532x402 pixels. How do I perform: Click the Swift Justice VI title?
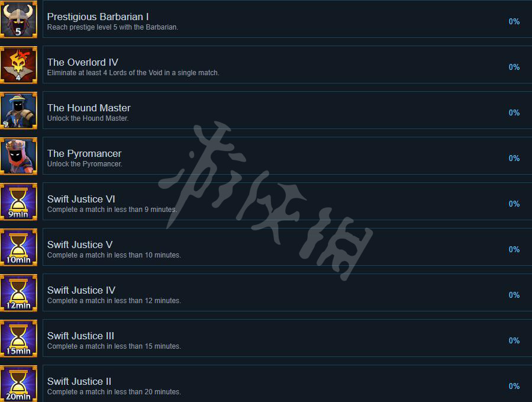[81, 199]
